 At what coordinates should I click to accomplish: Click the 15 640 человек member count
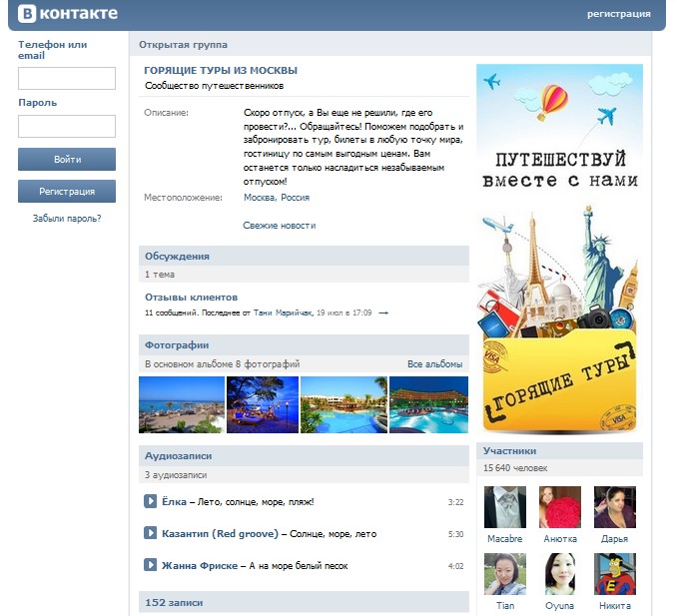point(515,468)
